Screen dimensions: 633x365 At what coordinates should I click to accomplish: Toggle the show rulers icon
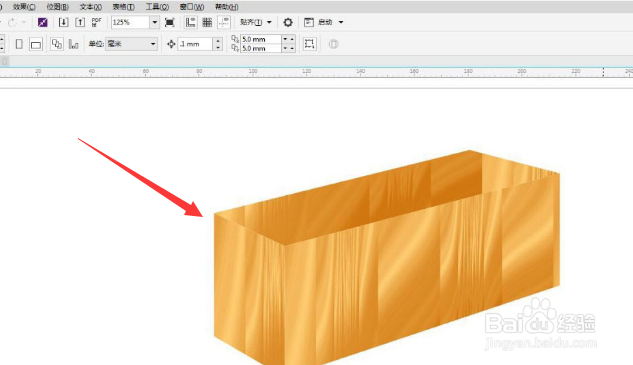tap(191, 22)
